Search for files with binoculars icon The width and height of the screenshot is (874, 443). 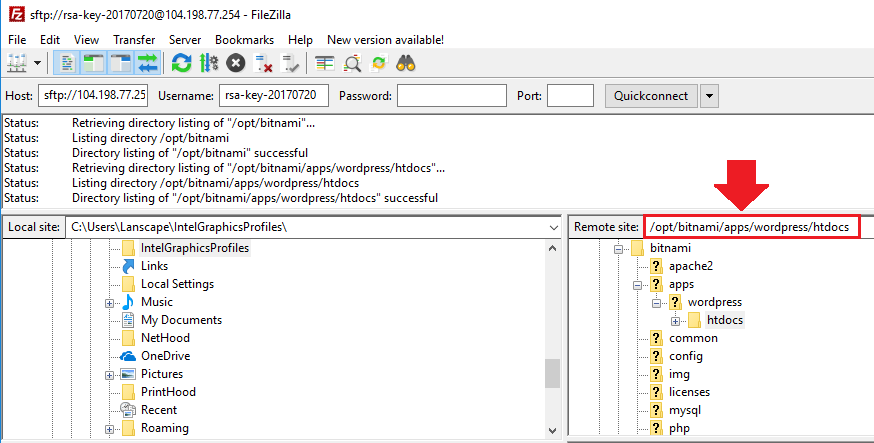pyautogui.click(x=406, y=63)
